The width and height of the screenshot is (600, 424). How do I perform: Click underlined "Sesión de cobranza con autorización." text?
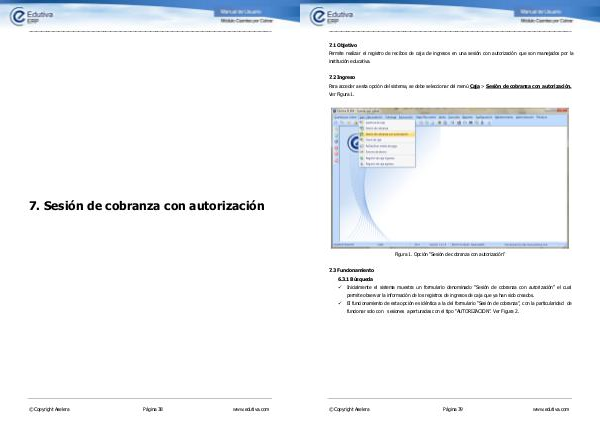click(528, 86)
